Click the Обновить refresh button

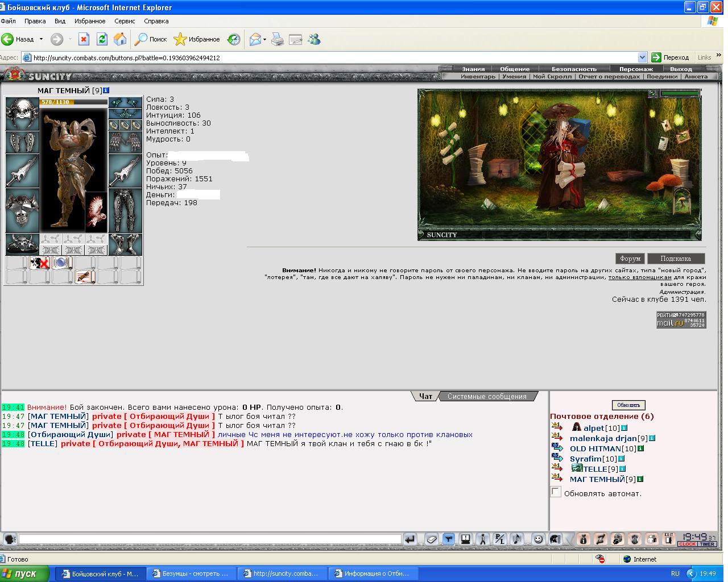[628, 405]
